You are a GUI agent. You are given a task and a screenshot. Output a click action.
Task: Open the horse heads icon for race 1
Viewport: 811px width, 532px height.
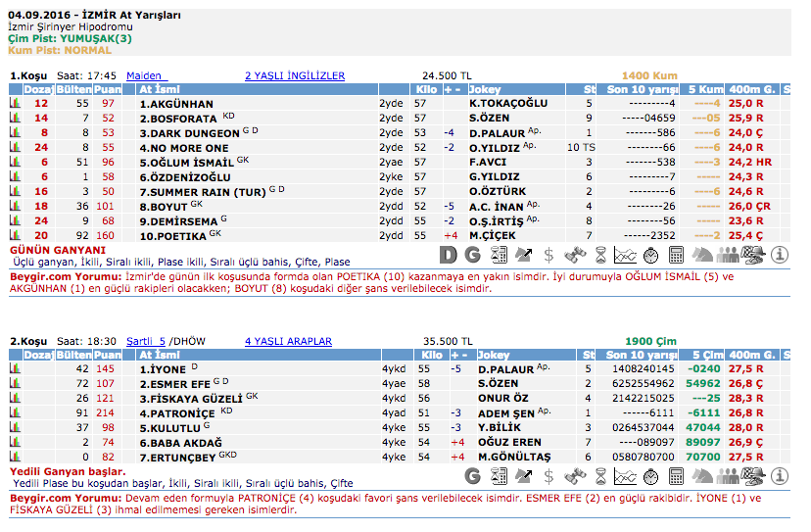(x=702, y=255)
